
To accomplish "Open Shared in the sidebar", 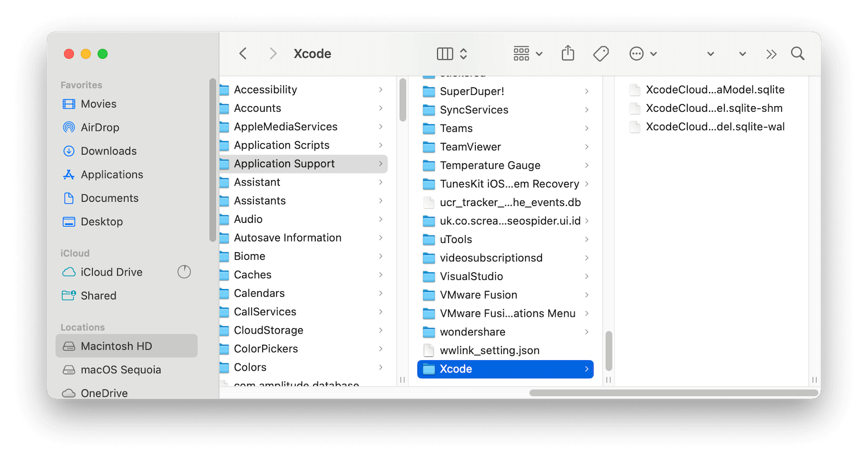I will 126,296.
